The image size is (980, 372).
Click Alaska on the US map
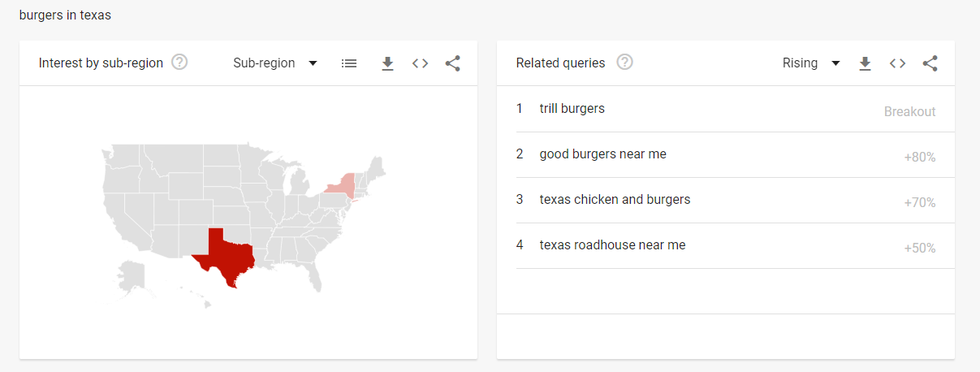(x=130, y=275)
